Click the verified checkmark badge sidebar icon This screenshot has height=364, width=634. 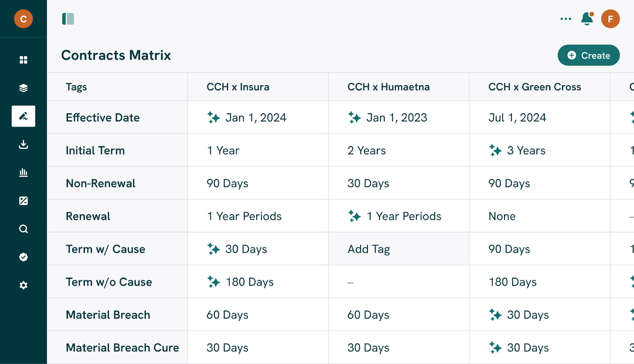click(x=23, y=257)
